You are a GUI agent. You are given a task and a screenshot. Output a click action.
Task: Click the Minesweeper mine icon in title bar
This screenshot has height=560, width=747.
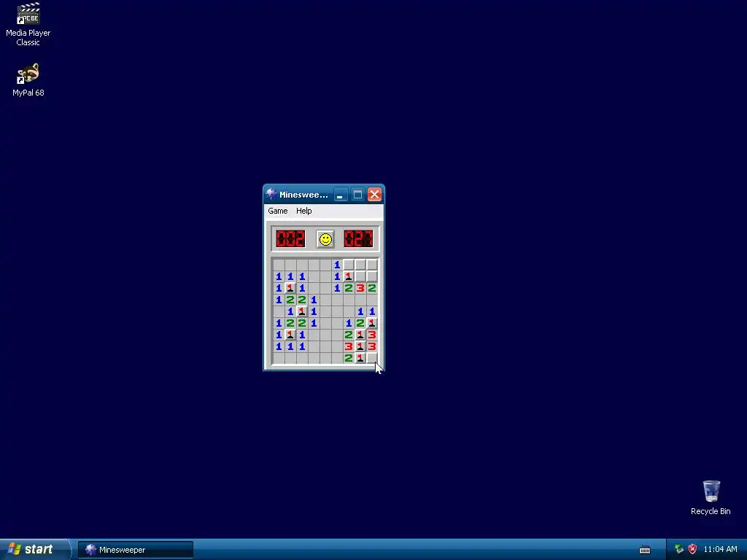[271, 194]
